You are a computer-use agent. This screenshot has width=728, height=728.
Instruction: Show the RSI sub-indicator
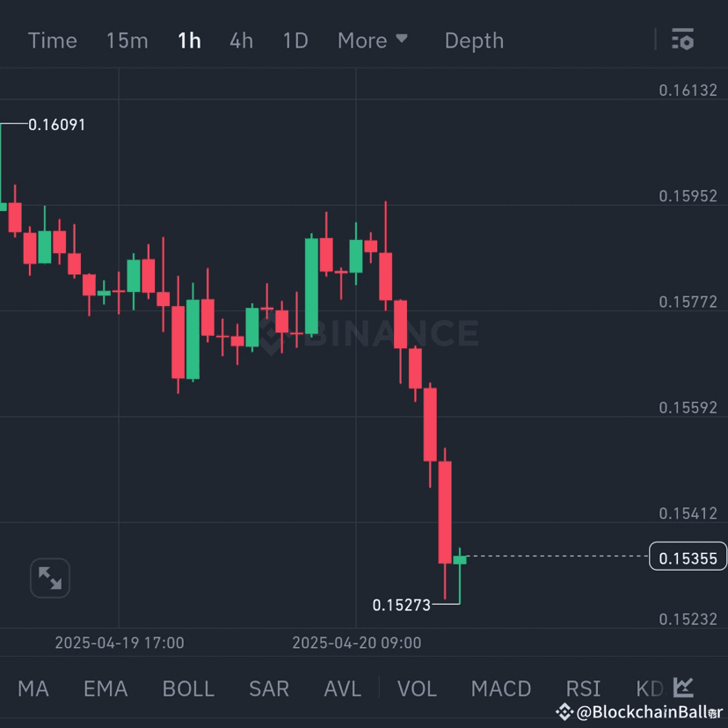click(583, 688)
